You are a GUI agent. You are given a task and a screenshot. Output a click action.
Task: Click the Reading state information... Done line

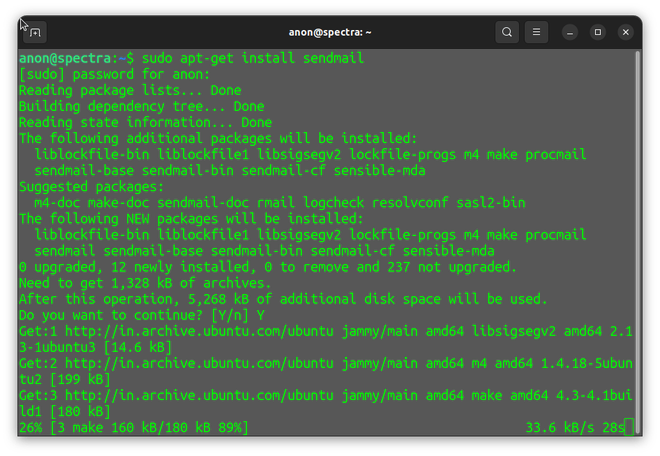[x=146, y=122]
